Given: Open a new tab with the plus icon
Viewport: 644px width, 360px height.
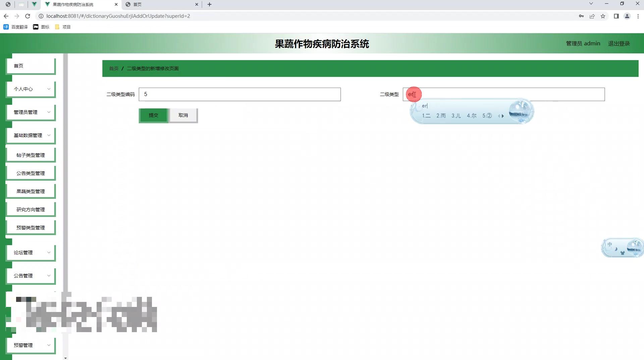Looking at the screenshot, I should coord(209,4).
